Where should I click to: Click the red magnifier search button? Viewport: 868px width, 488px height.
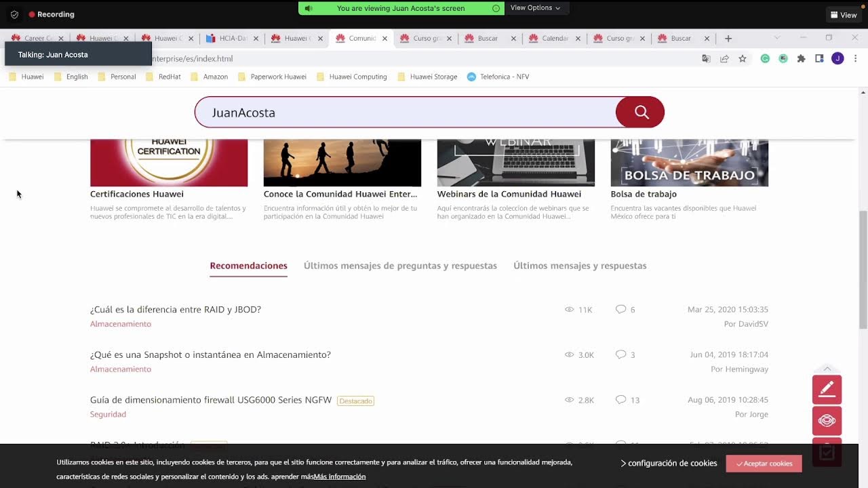click(640, 113)
